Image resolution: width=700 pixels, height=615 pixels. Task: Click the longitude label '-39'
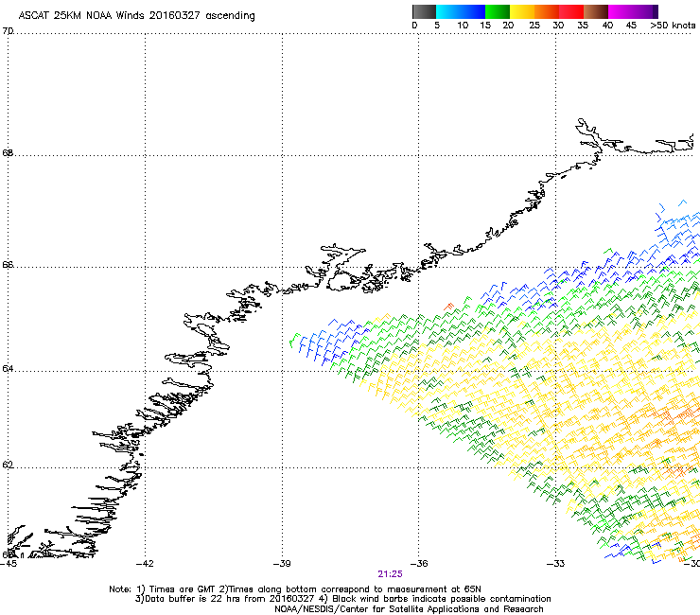[282, 564]
